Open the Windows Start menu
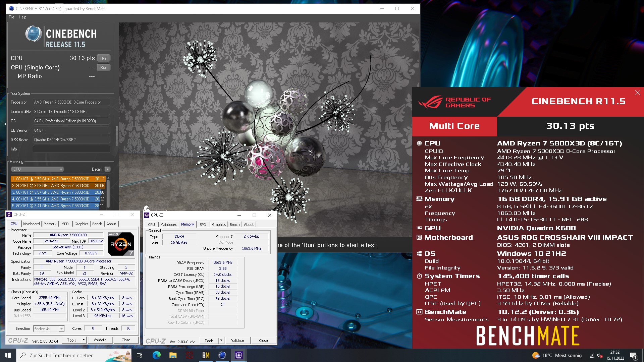The width and height of the screenshot is (644, 362). click(x=8, y=355)
